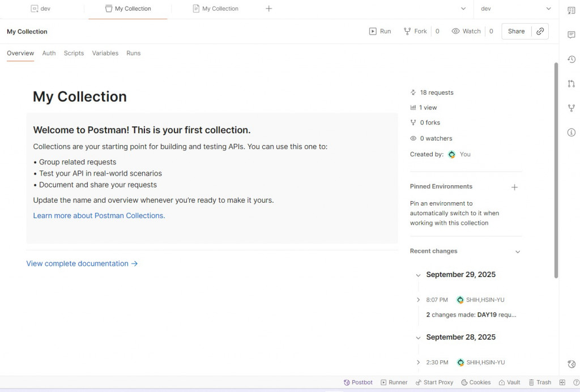Open Cookies manager in status bar
The height and width of the screenshot is (392, 580).
[x=476, y=382]
